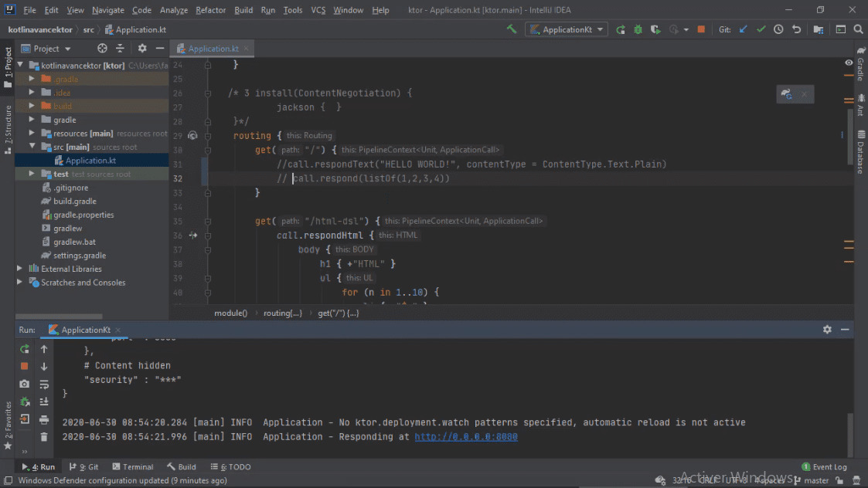Dismiss the Gradle changes popup
The width and height of the screenshot is (868, 488).
(805, 94)
